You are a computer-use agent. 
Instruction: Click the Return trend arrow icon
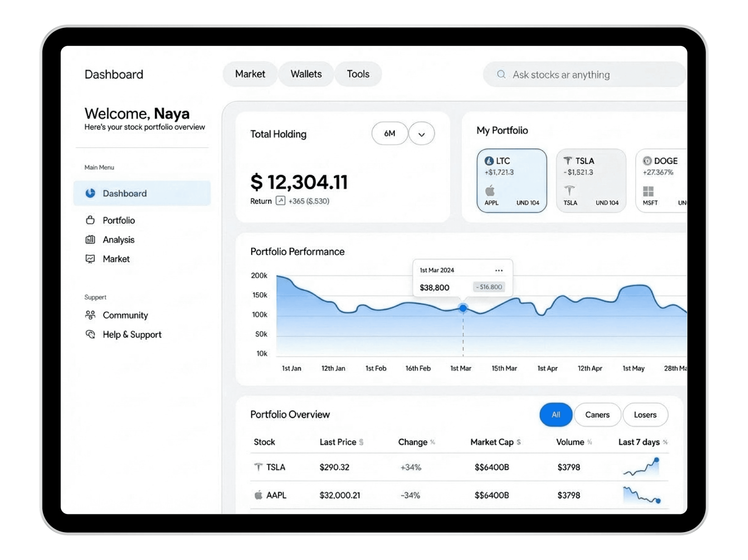[x=280, y=201]
